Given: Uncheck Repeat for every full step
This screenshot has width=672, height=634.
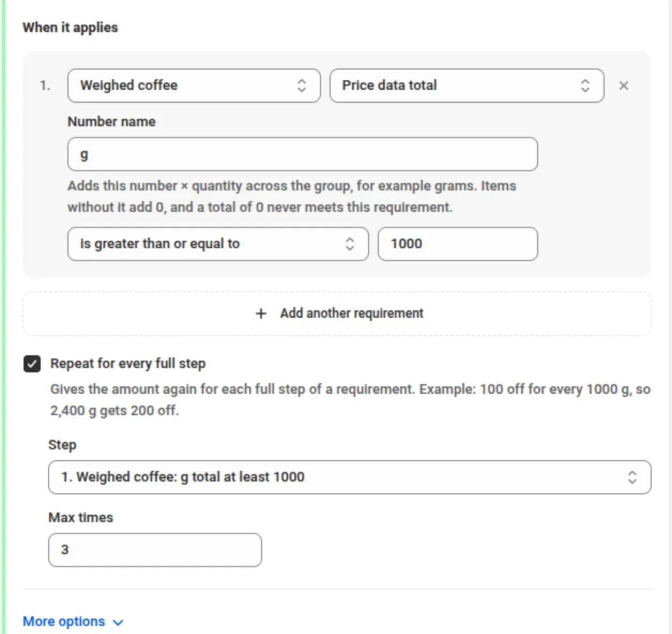Looking at the screenshot, I should (x=32, y=364).
